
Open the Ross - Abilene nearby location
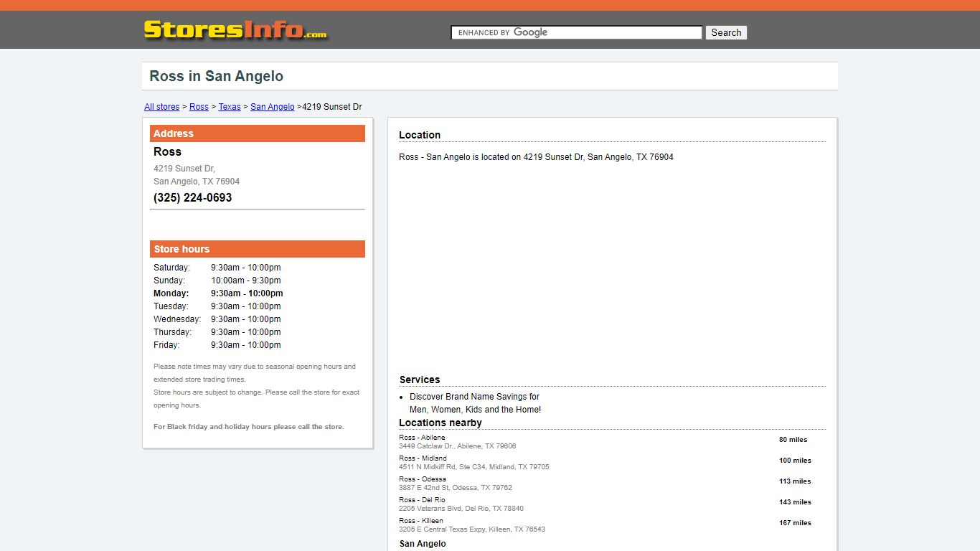(422, 438)
